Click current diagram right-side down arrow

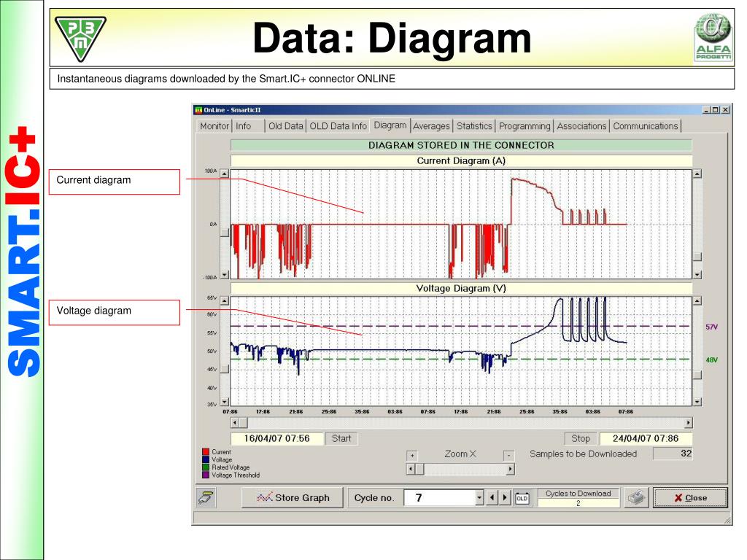click(697, 274)
